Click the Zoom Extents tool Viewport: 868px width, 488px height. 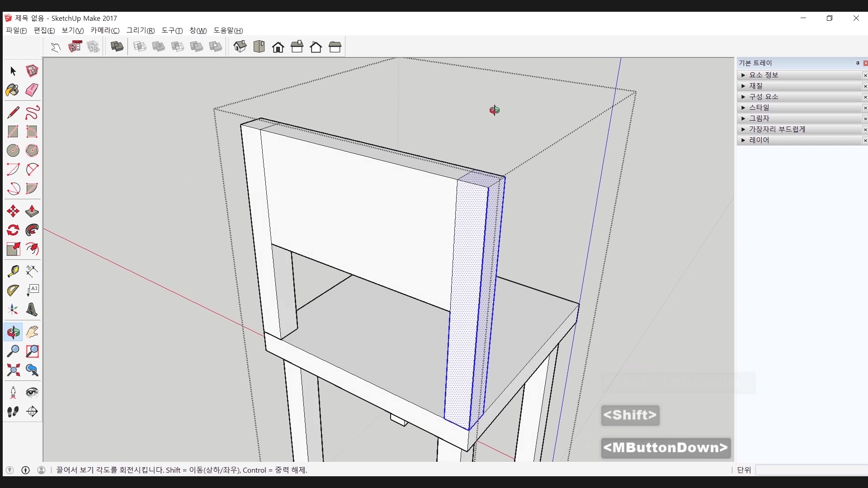click(x=13, y=370)
